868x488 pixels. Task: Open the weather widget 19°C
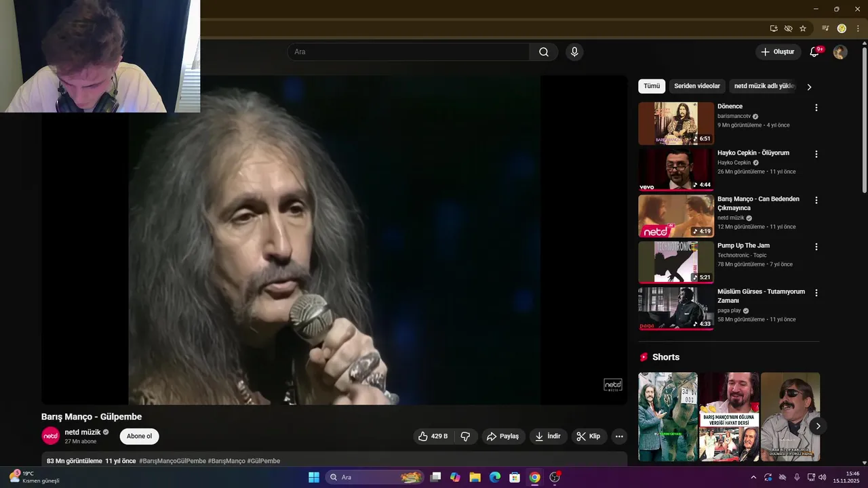tap(34, 477)
